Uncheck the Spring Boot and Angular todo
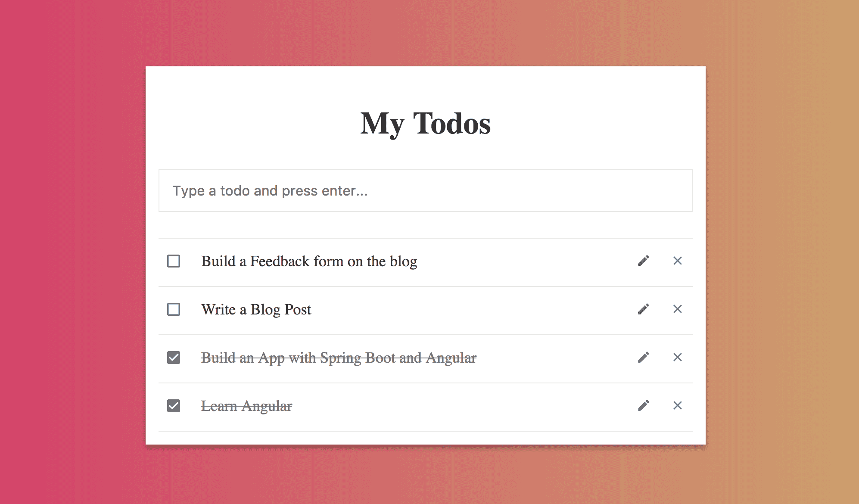This screenshot has height=504, width=859. pyautogui.click(x=174, y=358)
